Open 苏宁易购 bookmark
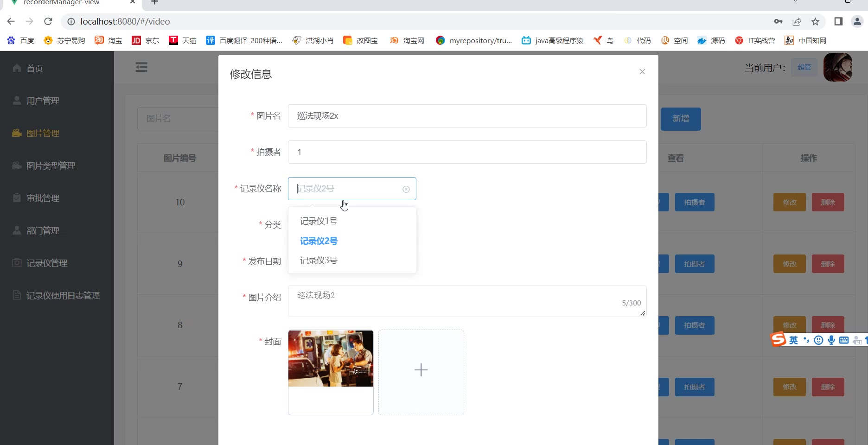This screenshot has height=445, width=868. (x=64, y=40)
